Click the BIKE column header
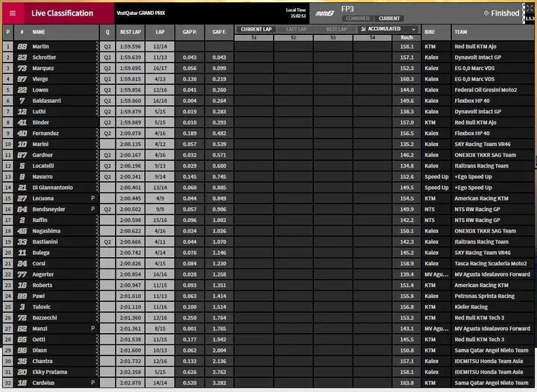The height and width of the screenshot is (392, 537). tap(436, 32)
